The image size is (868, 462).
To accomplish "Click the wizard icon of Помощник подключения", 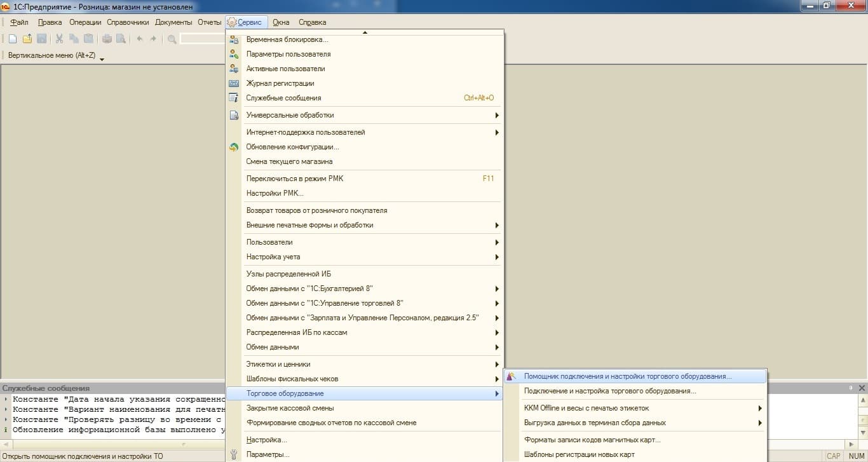I will tap(512, 376).
